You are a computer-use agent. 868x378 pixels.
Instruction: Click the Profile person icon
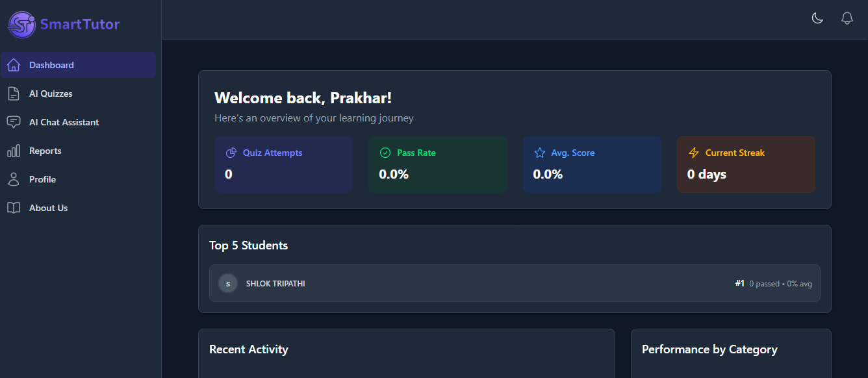coord(14,179)
